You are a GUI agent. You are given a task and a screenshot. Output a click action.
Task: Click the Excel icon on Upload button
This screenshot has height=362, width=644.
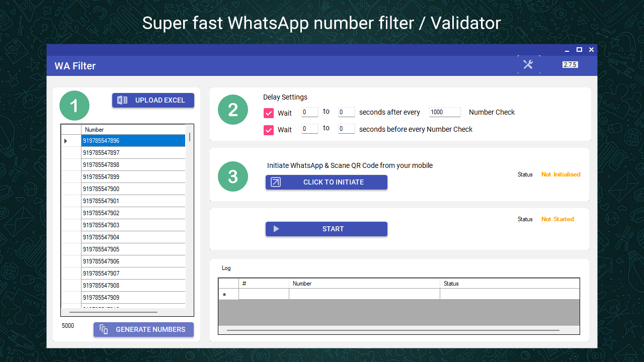coord(122,100)
